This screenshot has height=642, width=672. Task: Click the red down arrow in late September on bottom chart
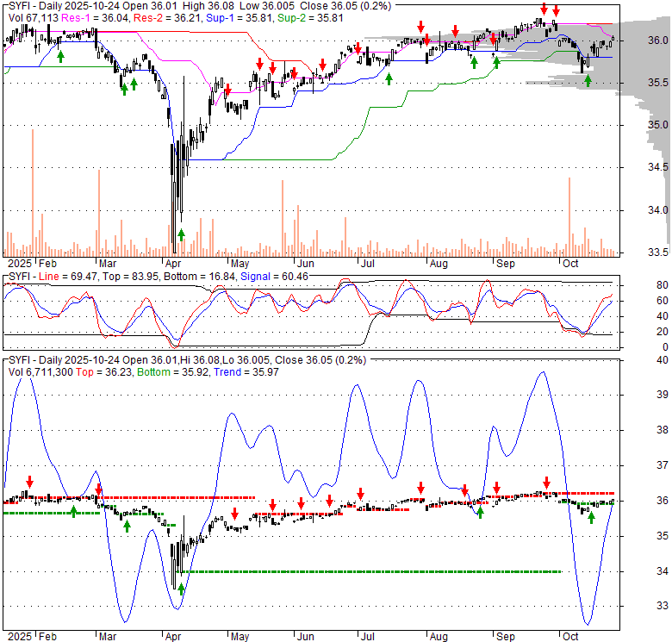pyautogui.click(x=546, y=483)
